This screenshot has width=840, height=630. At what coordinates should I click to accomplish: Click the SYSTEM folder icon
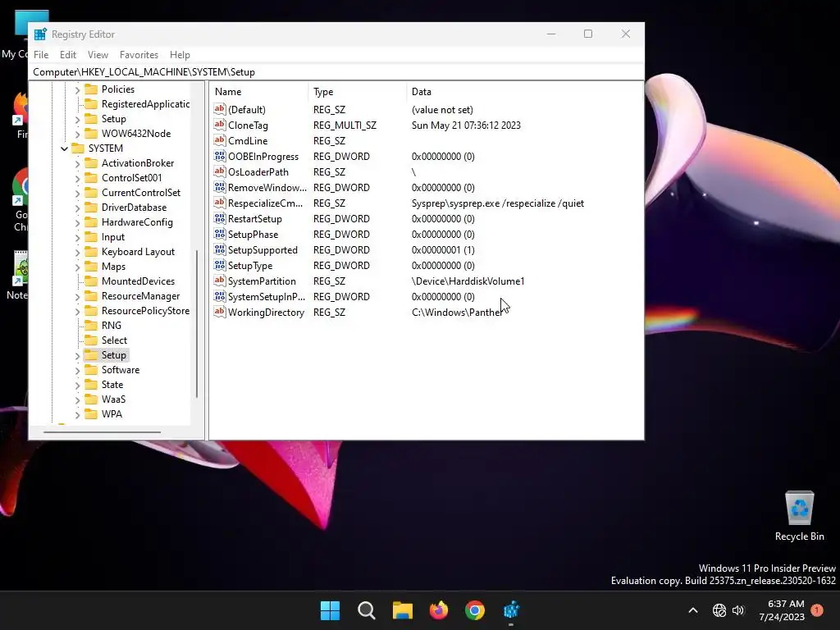(x=78, y=148)
